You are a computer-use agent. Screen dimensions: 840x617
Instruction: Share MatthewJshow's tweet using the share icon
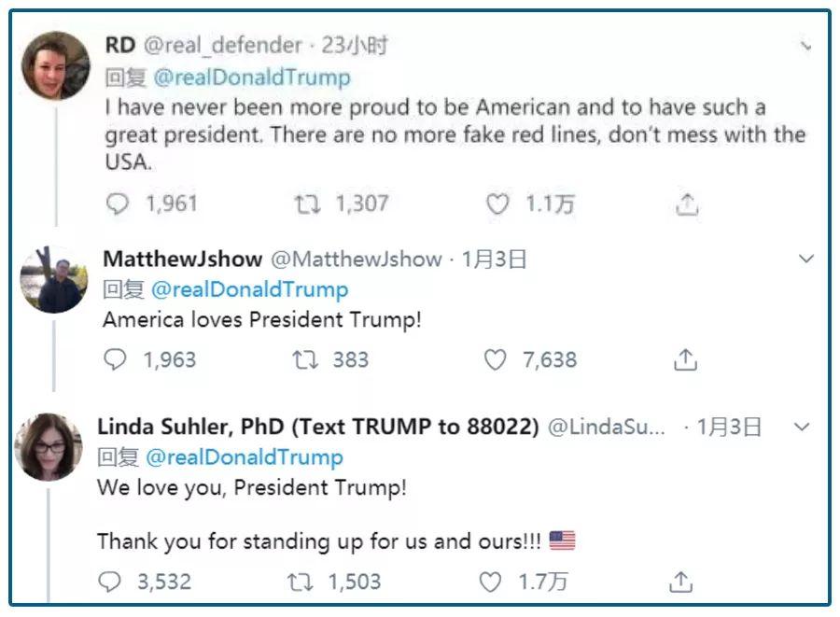(x=685, y=360)
